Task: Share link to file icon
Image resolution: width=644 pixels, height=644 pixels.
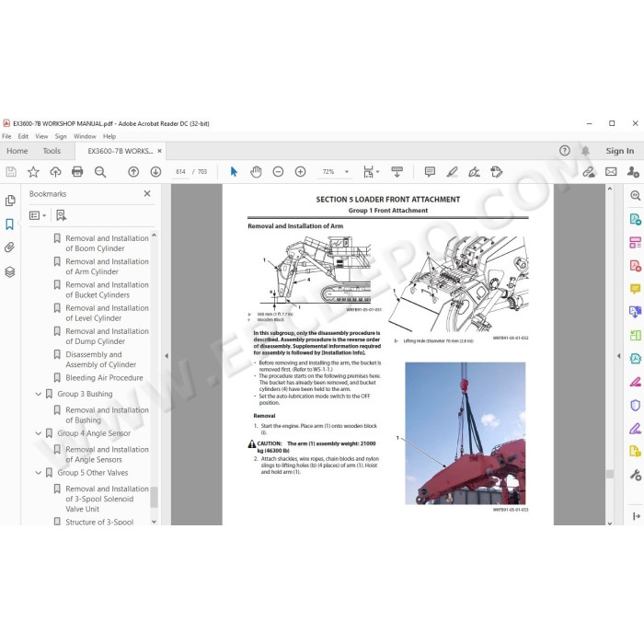Action: pos(589,172)
